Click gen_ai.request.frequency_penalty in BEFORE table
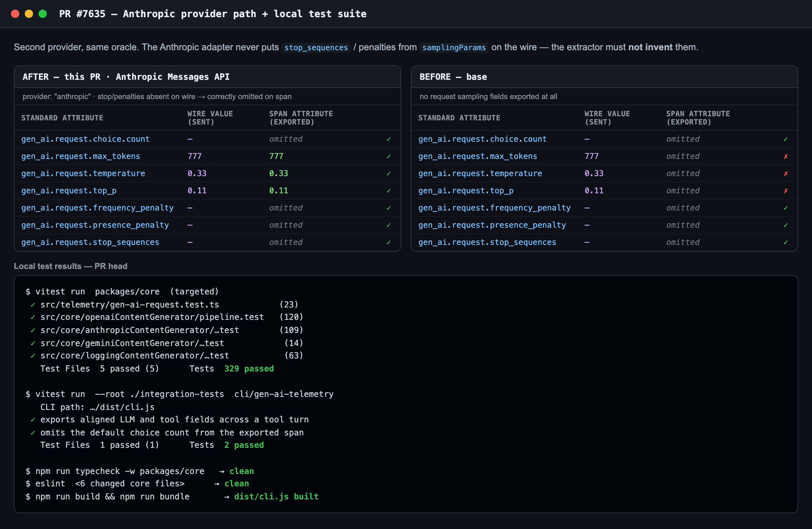Viewport: 812px width, 529px height. [494, 208]
